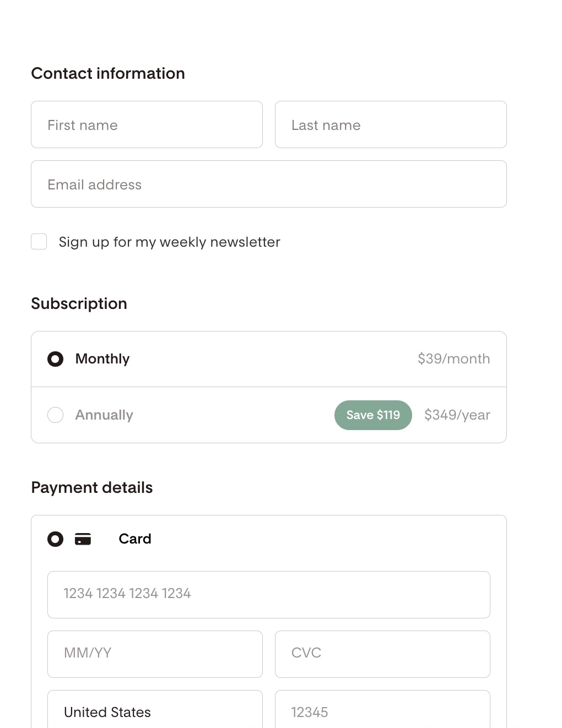Select the Card payment radio button

coord(55,539)
